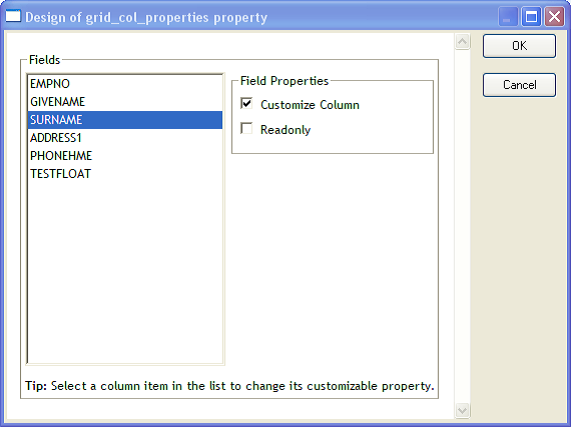This screenshot has width=573, height=429.
Task: Click the window icon in title bar
Action: coord(13,16)
